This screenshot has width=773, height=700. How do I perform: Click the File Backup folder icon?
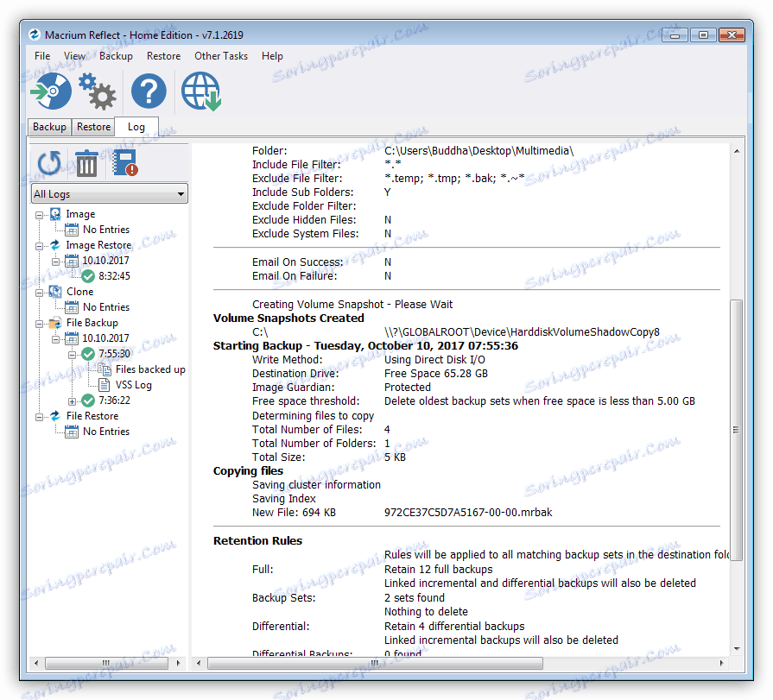tap(55, 323)
